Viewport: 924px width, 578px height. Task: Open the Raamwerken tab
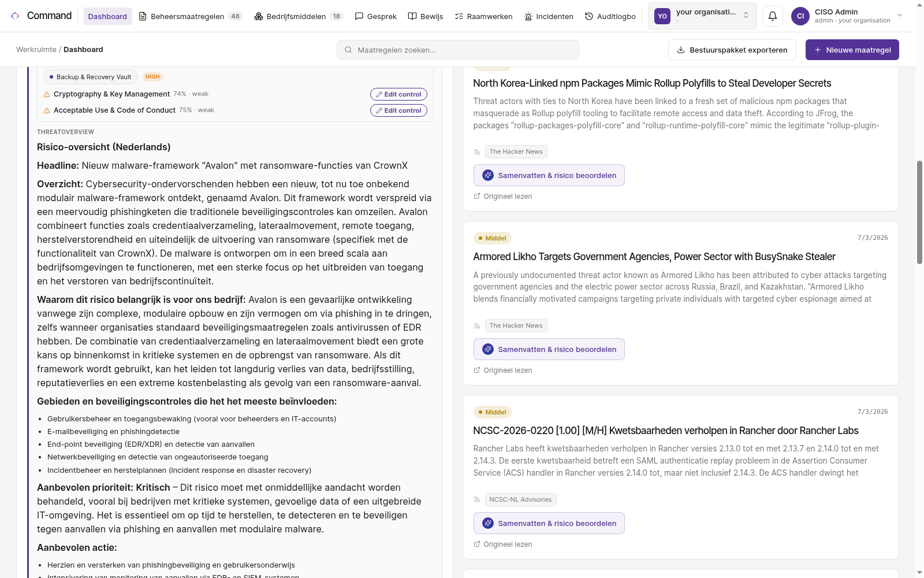click(x=484, y=16)
